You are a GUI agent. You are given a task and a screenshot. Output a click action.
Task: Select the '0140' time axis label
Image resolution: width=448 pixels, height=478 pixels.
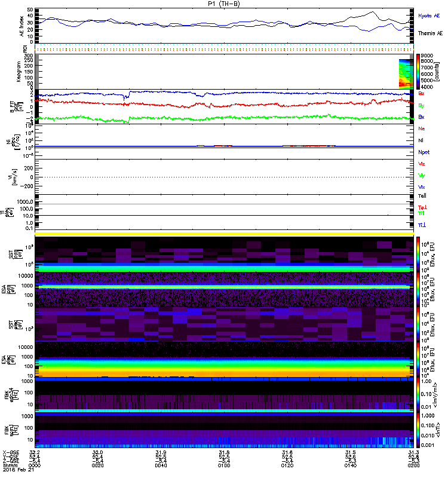click(351, 466)
